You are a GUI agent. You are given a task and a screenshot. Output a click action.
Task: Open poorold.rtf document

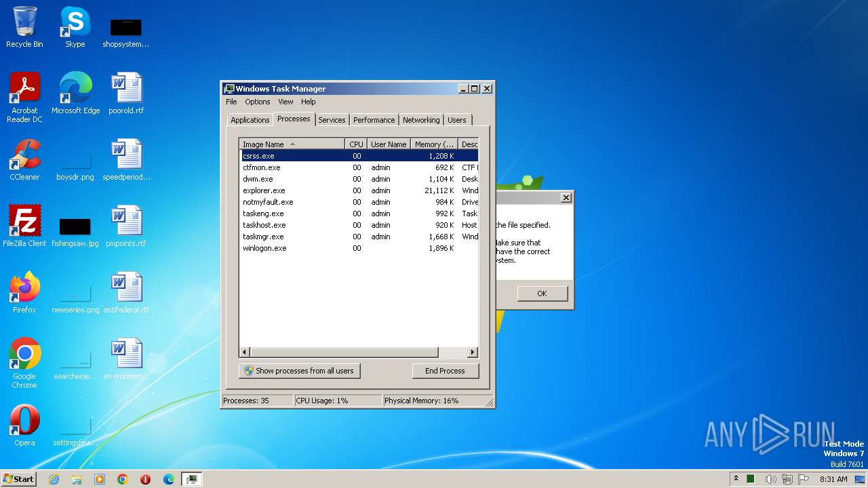coord(126,94)
